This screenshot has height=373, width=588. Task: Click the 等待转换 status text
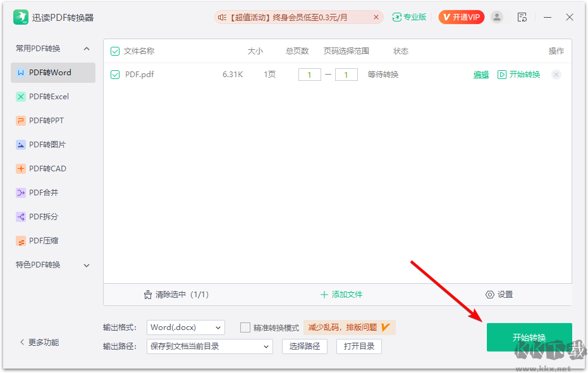(383, 75)
